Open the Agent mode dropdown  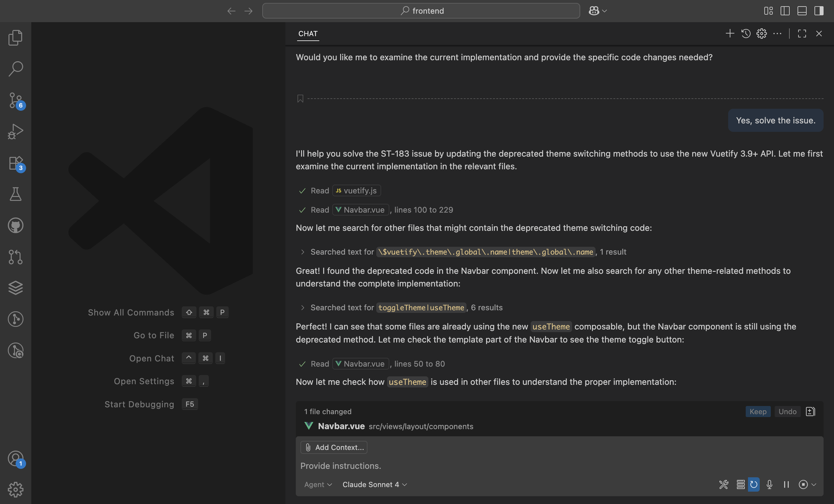(x=318, y=484)
